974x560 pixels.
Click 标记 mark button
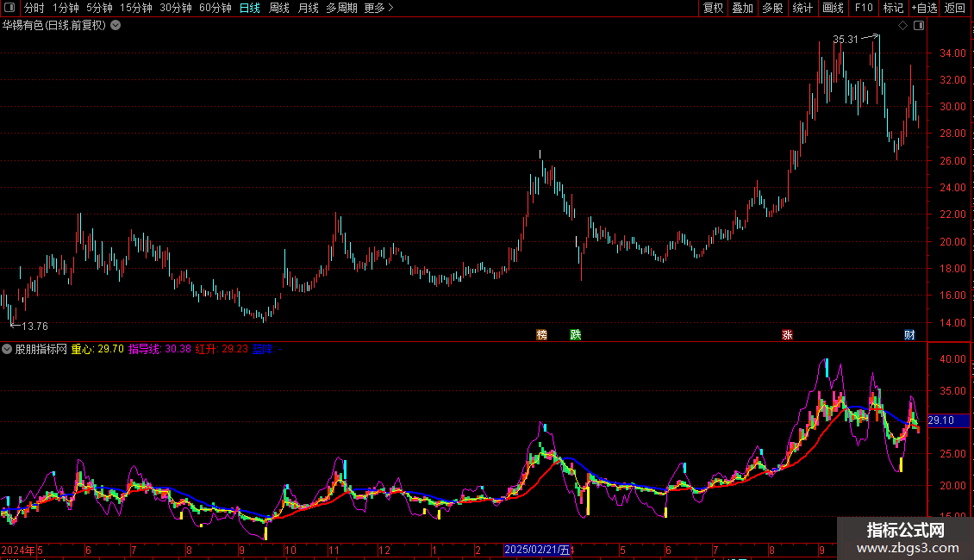pyautogui.click(x=893, y=8)
